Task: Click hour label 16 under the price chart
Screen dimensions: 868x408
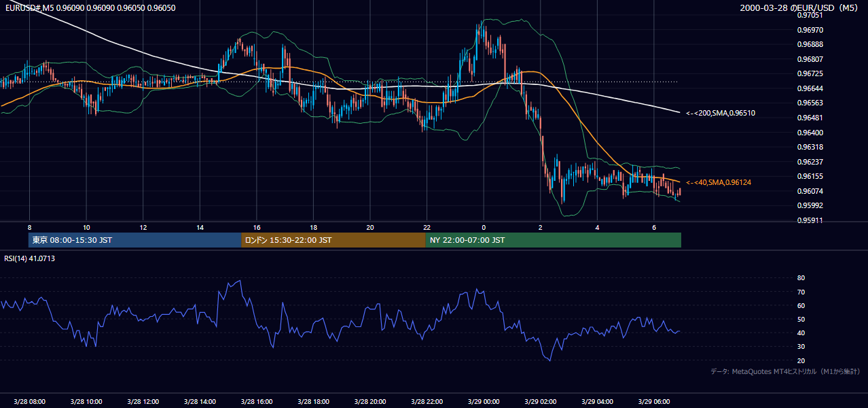Action: [x=257, y=227]
